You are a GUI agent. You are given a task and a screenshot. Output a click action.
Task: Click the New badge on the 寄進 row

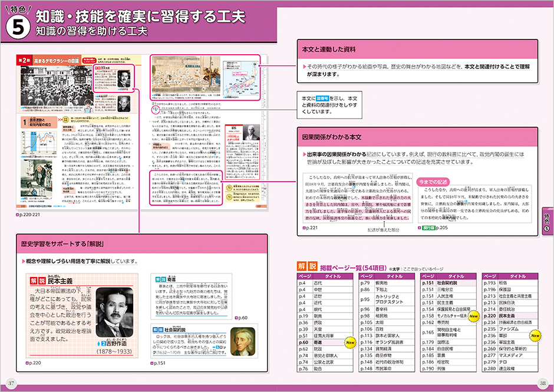point(349,342)
